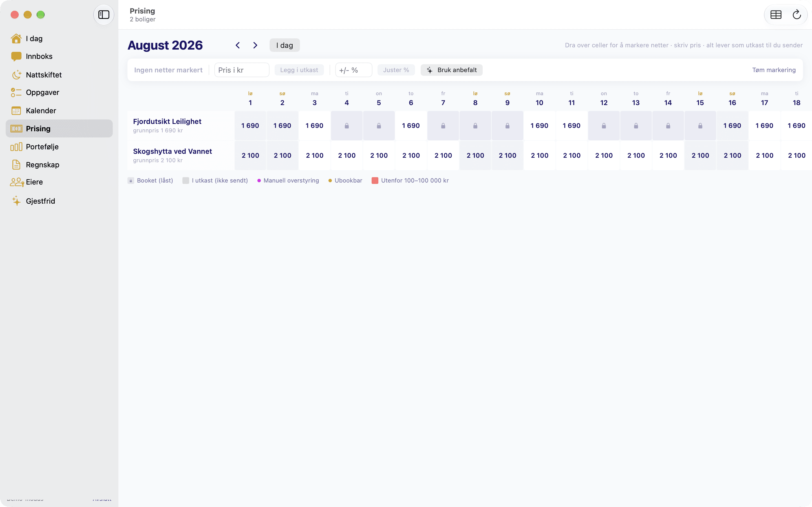Click Tøm markering link
Image resolution: width=812 pixels, height=507 pixels.
[774, 70]
